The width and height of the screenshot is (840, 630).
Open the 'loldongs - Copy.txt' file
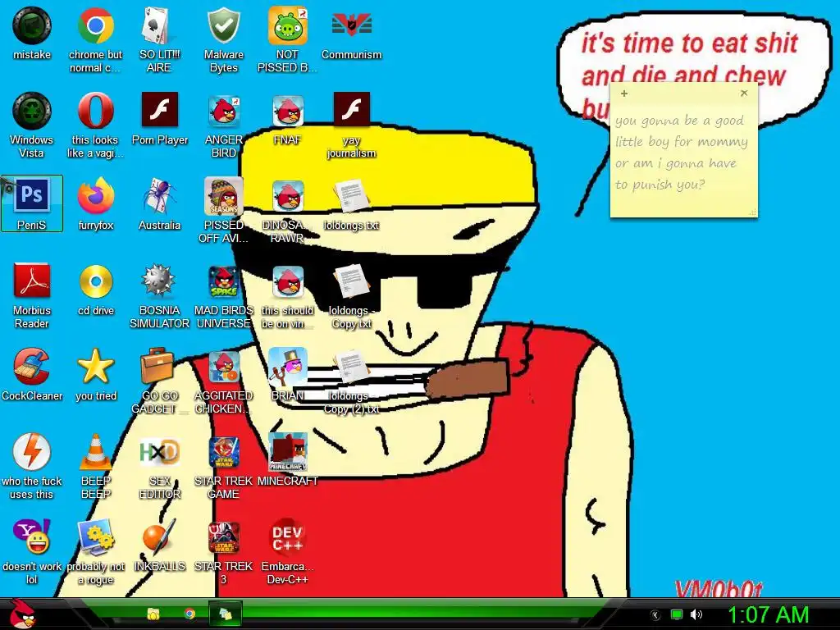tap(351, 295)
